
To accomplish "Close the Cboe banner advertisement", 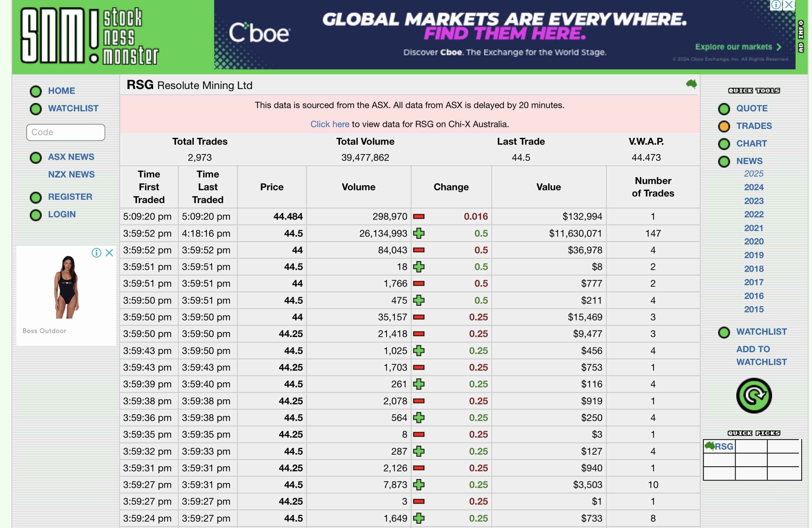I will [789, 4].
